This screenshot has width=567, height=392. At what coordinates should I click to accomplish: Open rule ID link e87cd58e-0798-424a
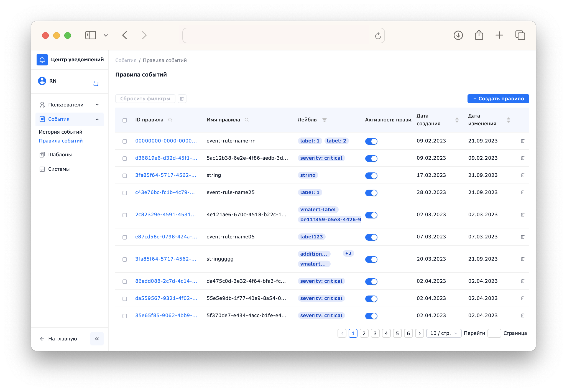[x=166, y=237]
